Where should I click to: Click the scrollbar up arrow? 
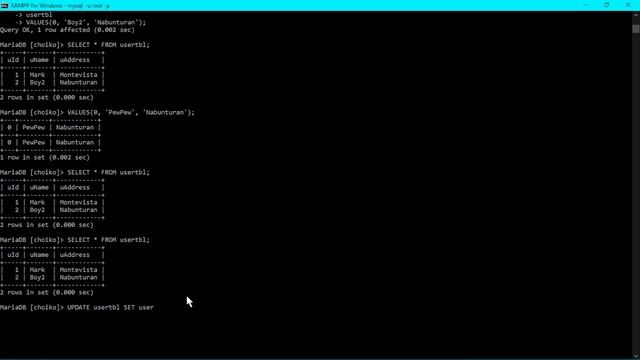[x=636, y=15]
